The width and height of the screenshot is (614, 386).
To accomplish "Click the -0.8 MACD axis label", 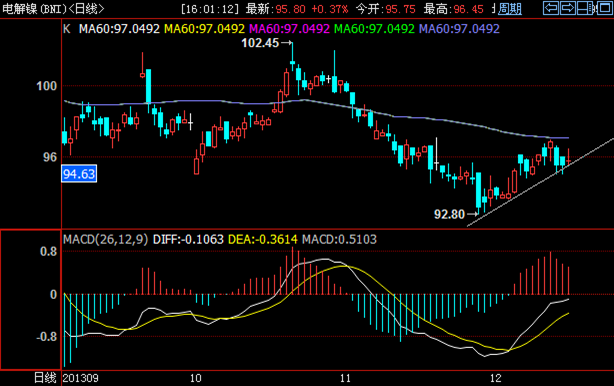I will (47, 336).
